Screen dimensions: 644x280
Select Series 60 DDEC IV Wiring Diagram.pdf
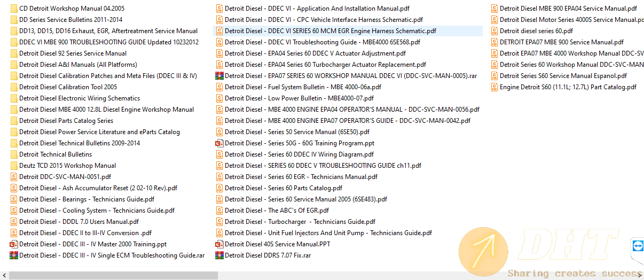click(x=300, y=154)
